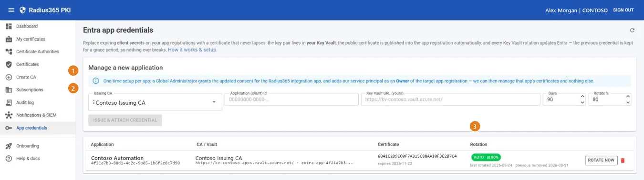Click the Rotation column header
The width and height of the screenshot is (644, 180).
(x=478, y=144)
